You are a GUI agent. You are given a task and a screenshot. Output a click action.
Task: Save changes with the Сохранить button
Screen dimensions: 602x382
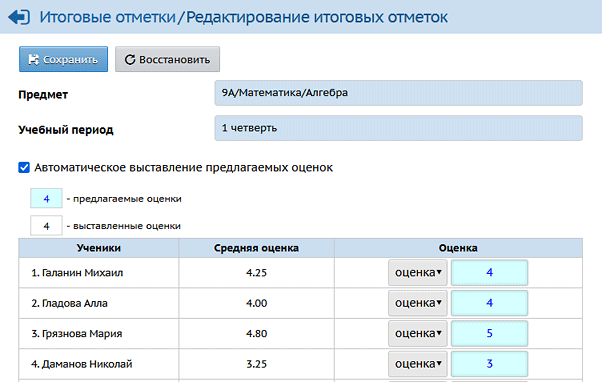(63, 59)
